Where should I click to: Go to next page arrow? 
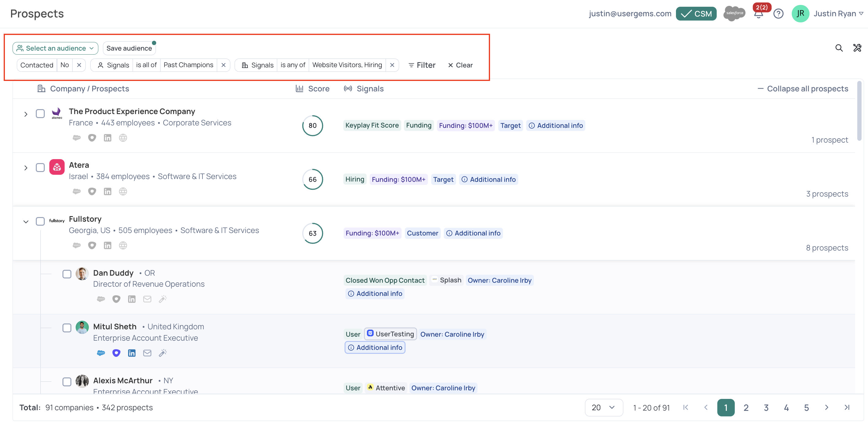pos(827,407)
